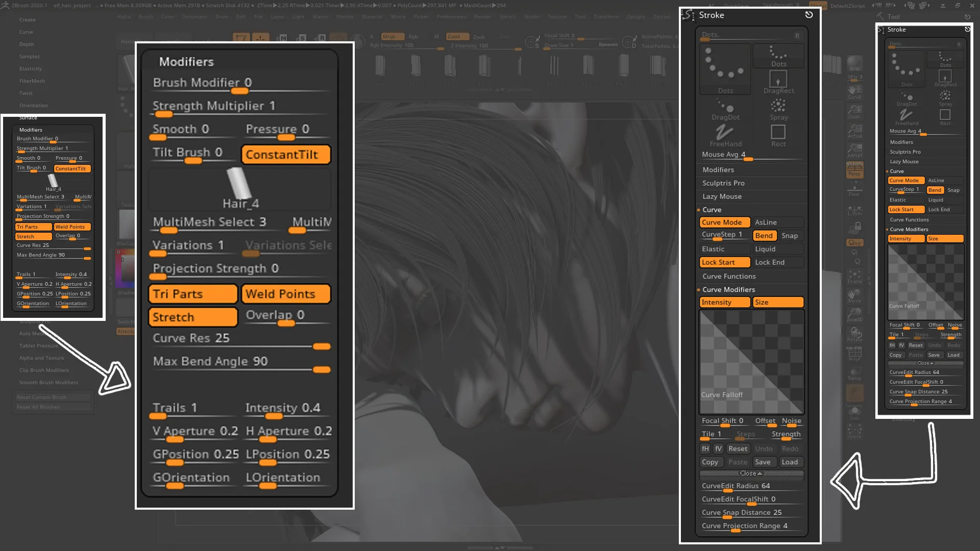980x551 pixels.
Task: Collapse the Curve Modifiers section via Close arrow
Action: [751, 473]
